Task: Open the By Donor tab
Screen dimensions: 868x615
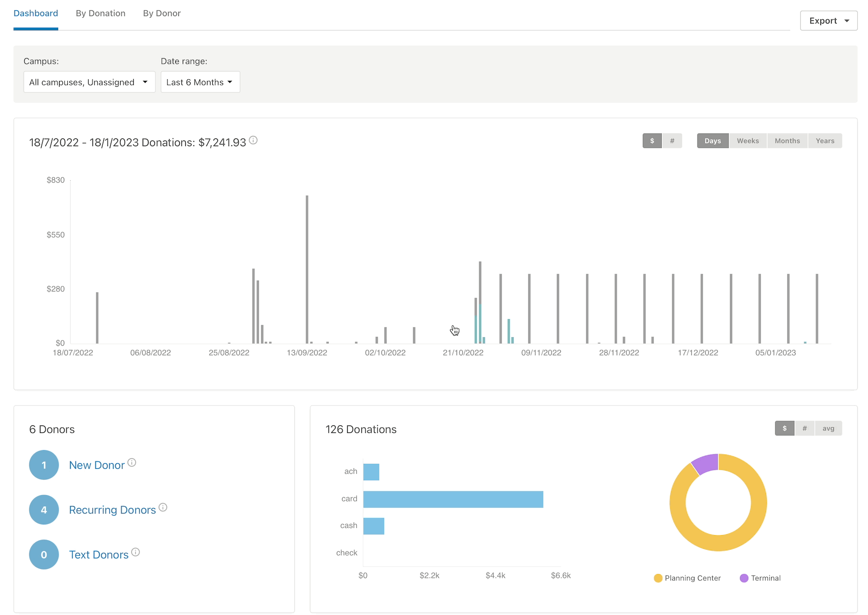Action: [x=161, y=13]
